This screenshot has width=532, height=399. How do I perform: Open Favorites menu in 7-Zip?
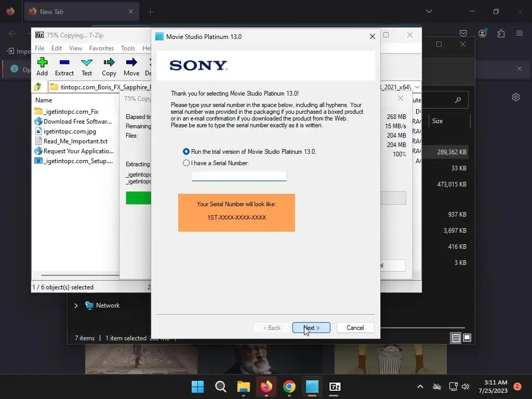(x=101, y=48)
